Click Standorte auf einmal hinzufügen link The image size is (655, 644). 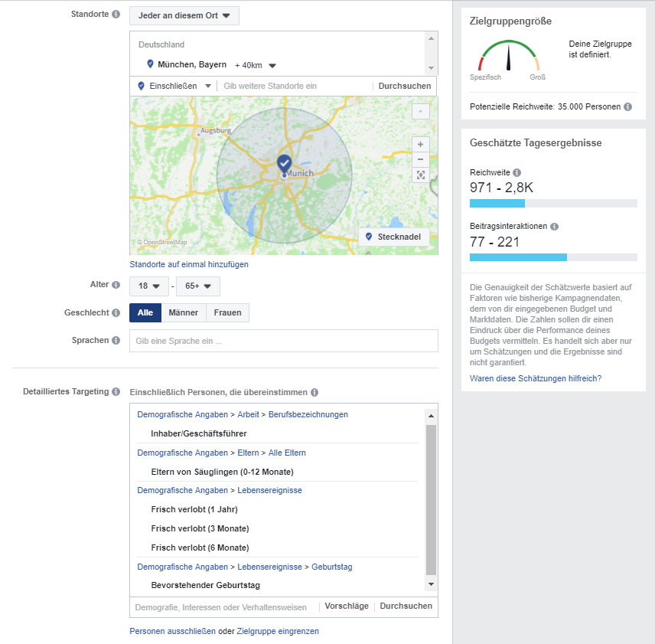point(189,264)
